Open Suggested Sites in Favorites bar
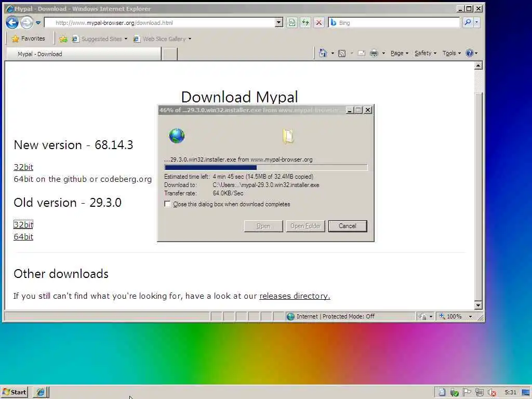Screen dimensions: 532x399 click(x=100, y=39)
